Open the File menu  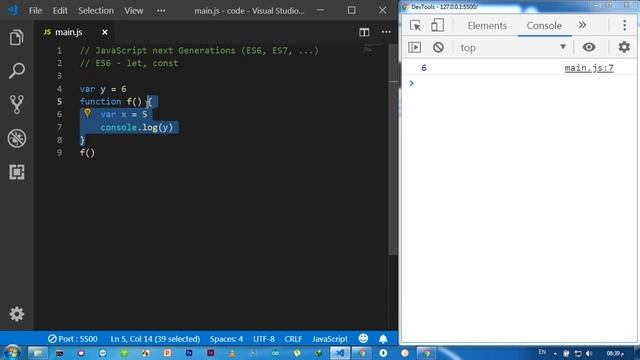point(36,10)
